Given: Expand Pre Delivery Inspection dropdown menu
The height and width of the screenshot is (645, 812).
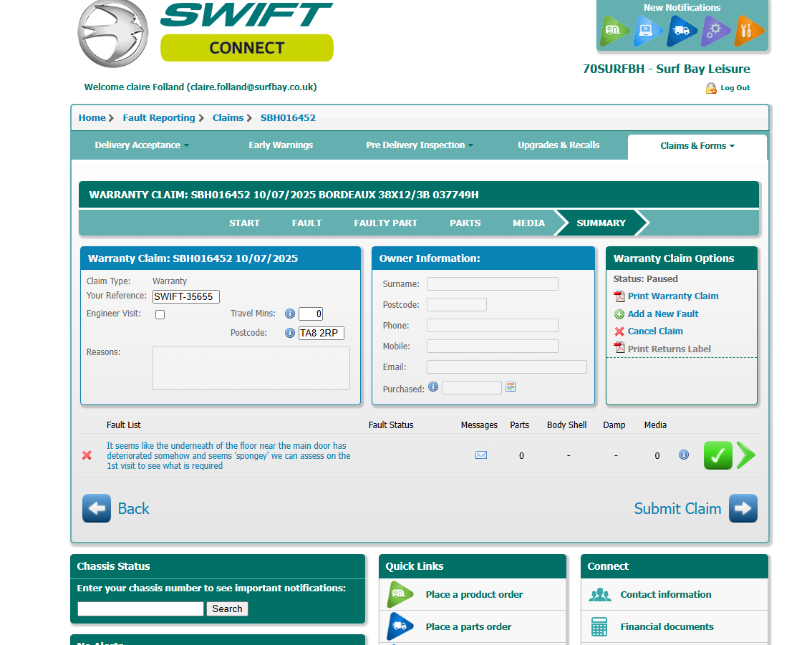Looking at the screenshot, I should pos(420,145).
